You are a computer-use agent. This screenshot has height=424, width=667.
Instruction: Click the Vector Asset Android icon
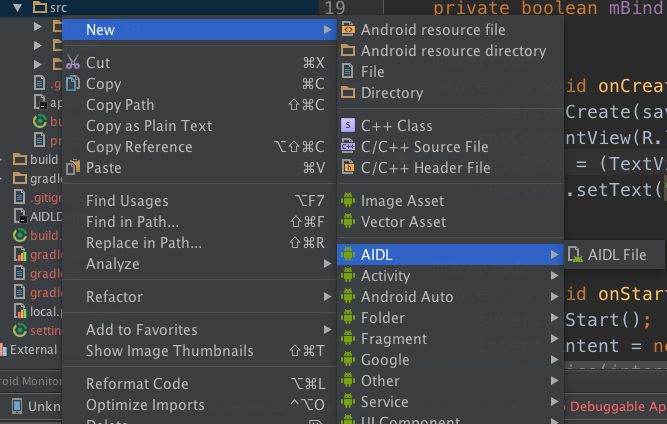[x=348, y=222]
